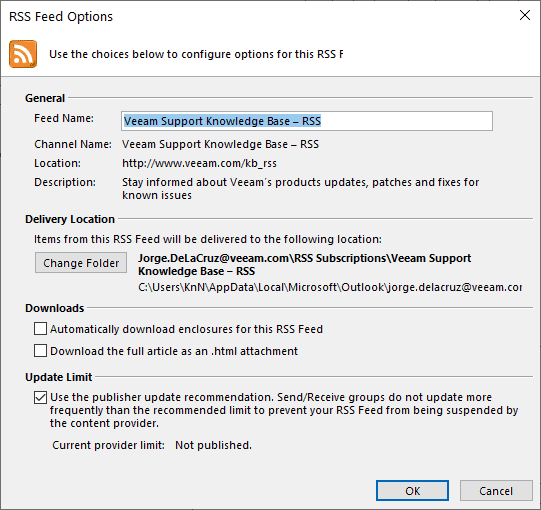Click the C:\Users\KnN AppData file path
Viewport: 541px width, 510px height.
330,287
